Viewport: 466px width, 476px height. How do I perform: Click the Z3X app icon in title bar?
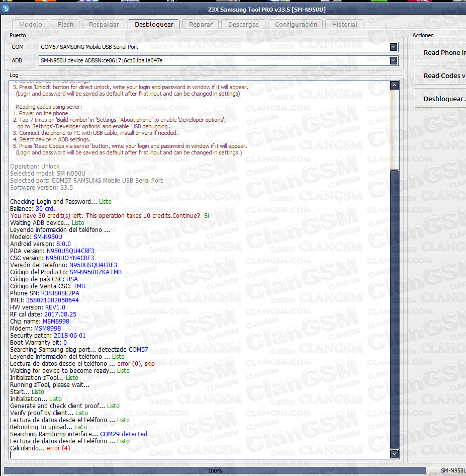pos(6,9)
